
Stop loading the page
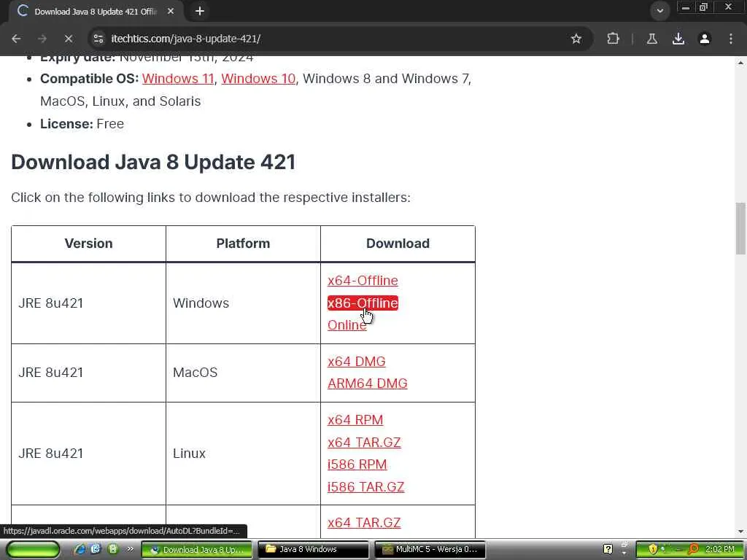coord(68,39)
